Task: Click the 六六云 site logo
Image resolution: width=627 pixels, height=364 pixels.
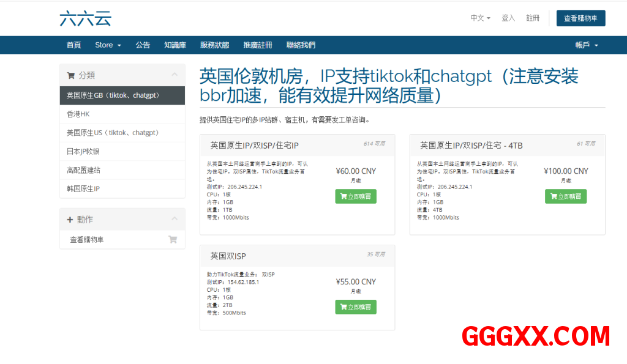Action: click(85, 18)
